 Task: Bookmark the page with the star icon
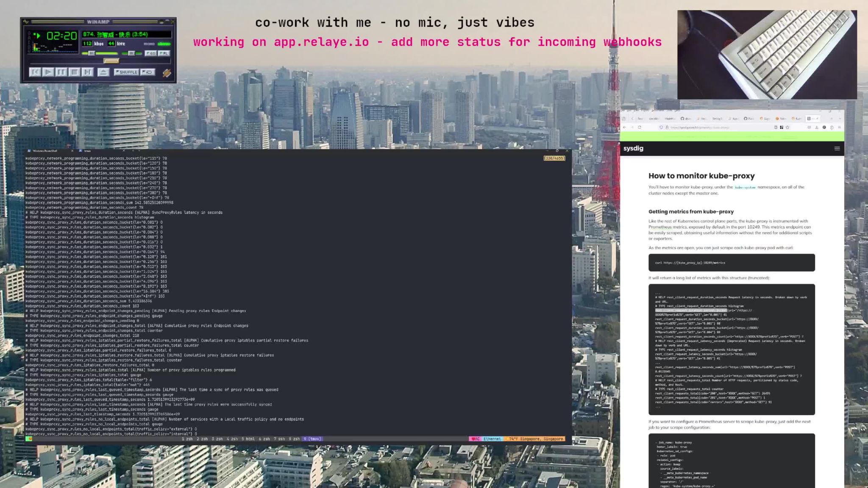pos(787,128)
